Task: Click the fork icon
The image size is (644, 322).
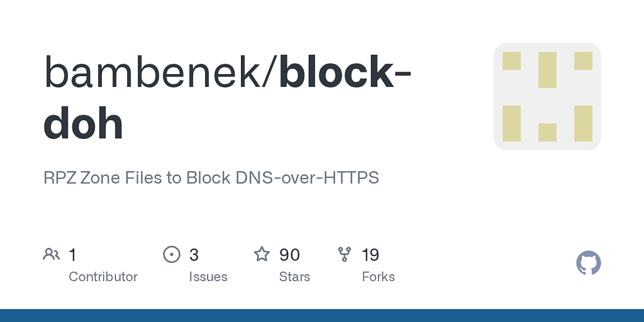Action: pos(345,255)
